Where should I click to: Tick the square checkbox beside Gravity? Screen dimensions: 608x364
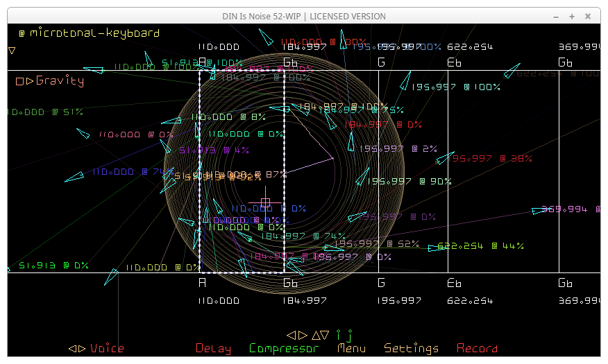20,81
